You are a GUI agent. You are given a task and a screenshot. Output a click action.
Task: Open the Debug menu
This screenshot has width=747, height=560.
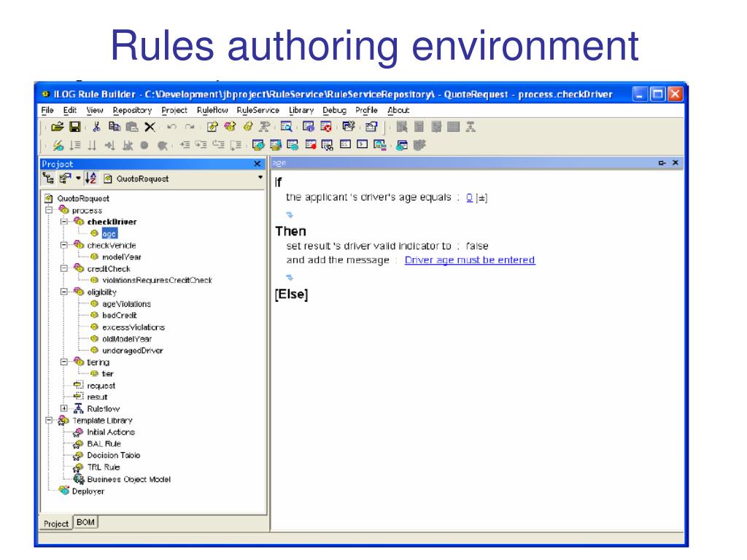tap(334, 110)
